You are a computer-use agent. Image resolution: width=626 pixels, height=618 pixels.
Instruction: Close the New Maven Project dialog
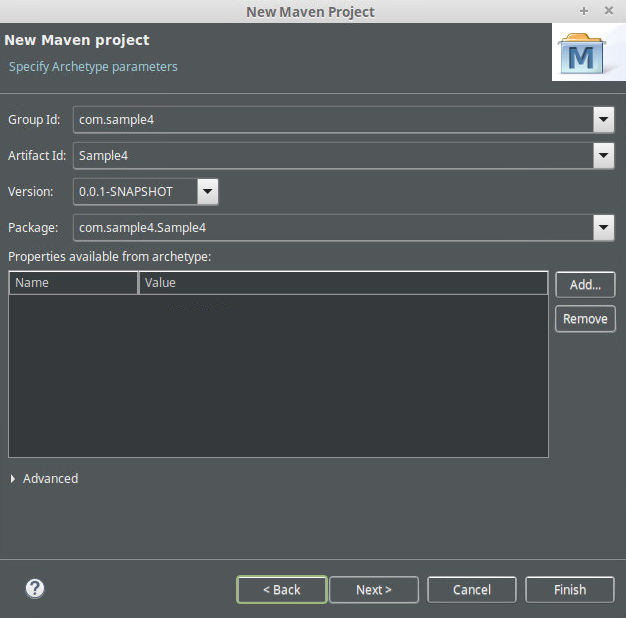609,11
